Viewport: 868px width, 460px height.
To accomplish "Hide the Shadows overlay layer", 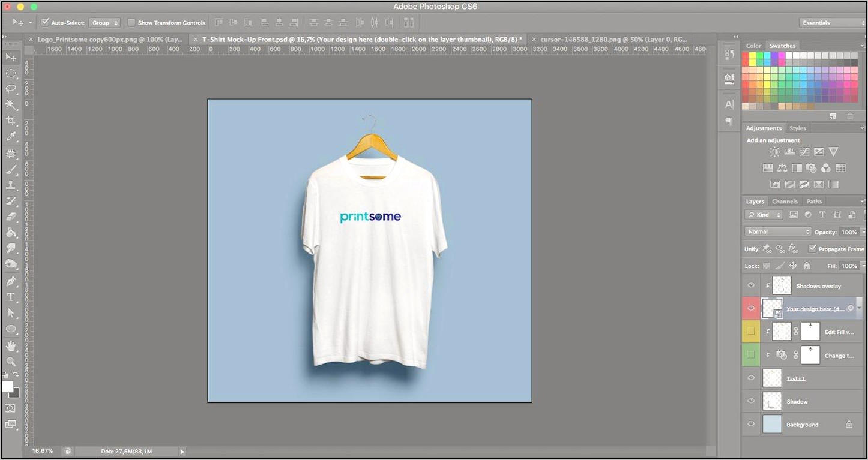I will [751, 285].
